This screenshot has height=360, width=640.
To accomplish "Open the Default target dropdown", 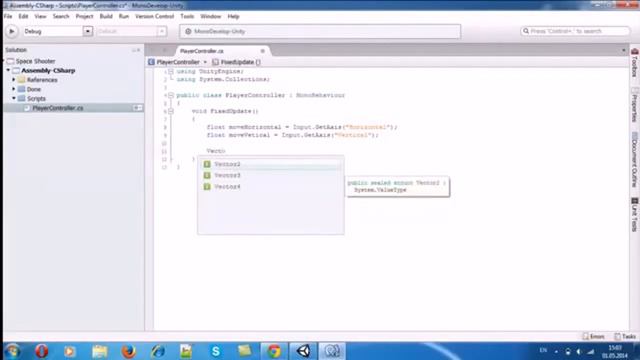I will pos(131,31).
